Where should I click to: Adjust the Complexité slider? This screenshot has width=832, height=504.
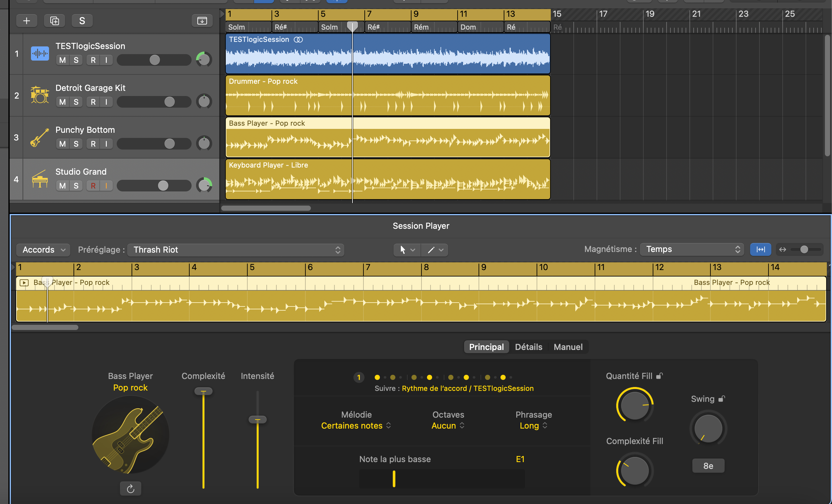pyautogui.click(x=203, y=391)
